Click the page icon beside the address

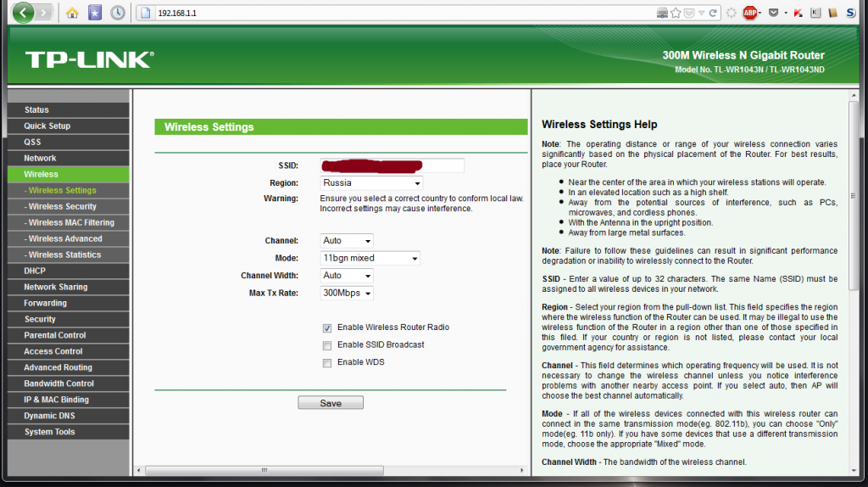click(145, 13)
